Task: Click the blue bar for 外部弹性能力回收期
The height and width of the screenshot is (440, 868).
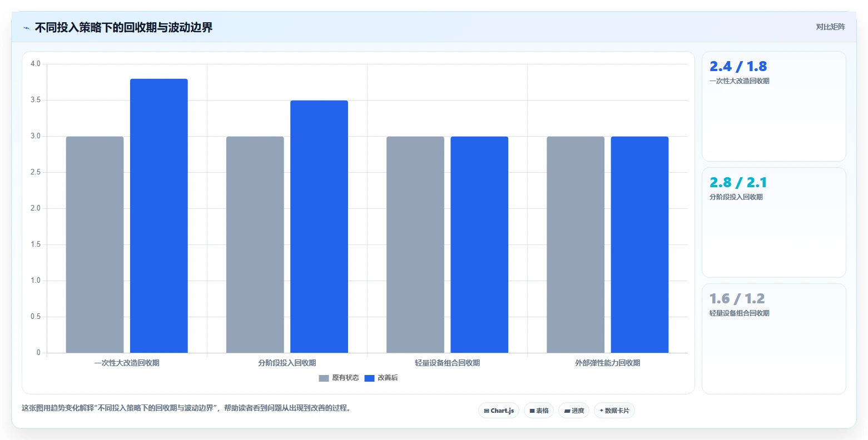Action: (x=639, y=244)
